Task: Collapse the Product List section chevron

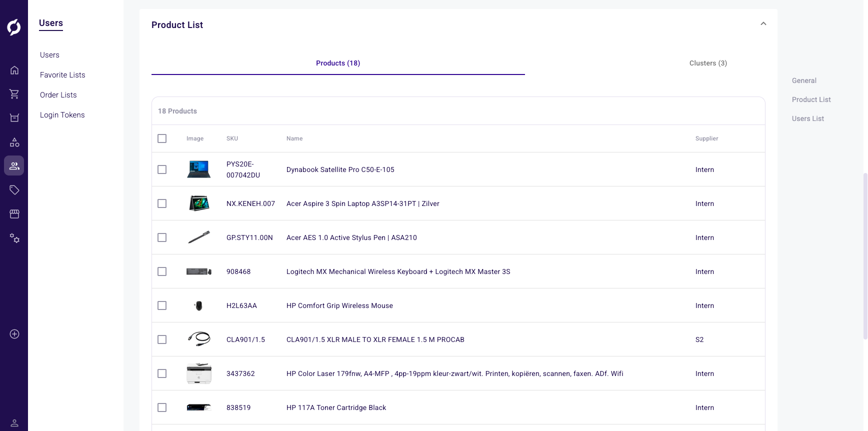Action: [763, 23]
